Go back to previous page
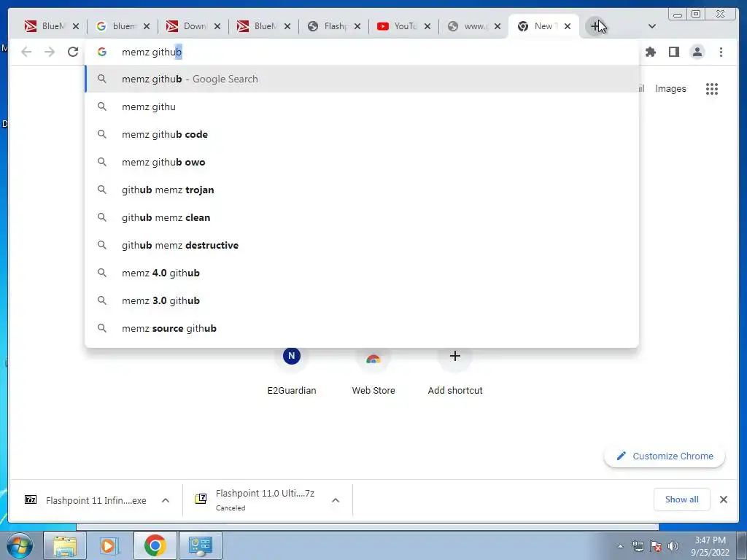 point(27,52)
